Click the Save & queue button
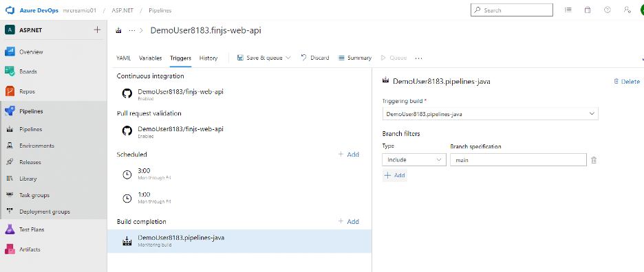Viewport: 644px width, 272px height. [260, 58]
